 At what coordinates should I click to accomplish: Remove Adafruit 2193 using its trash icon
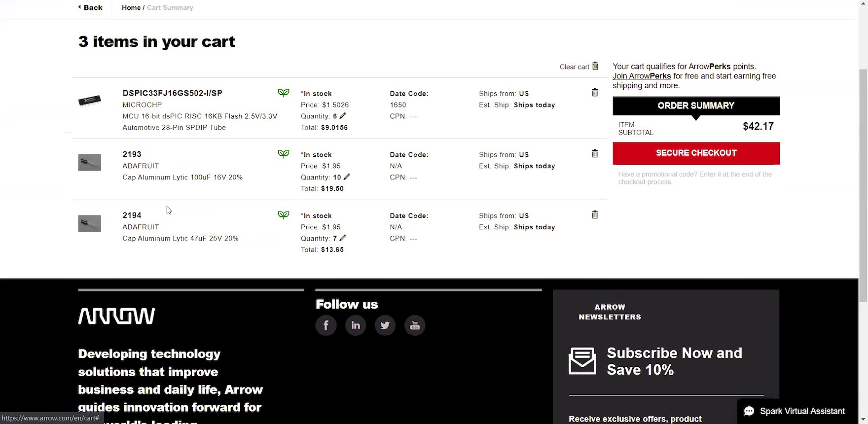coord(595,154)
